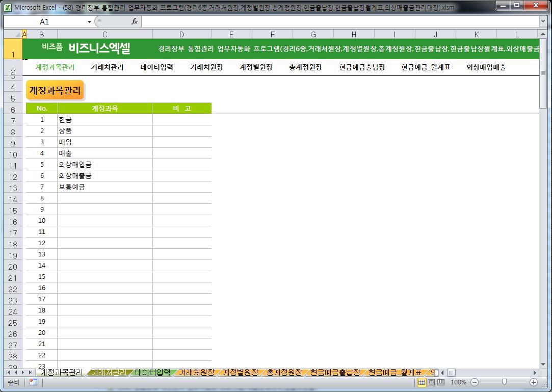Click the 현금예금_월계표 navigation link

pyautogui.click(x=426, y=67)
